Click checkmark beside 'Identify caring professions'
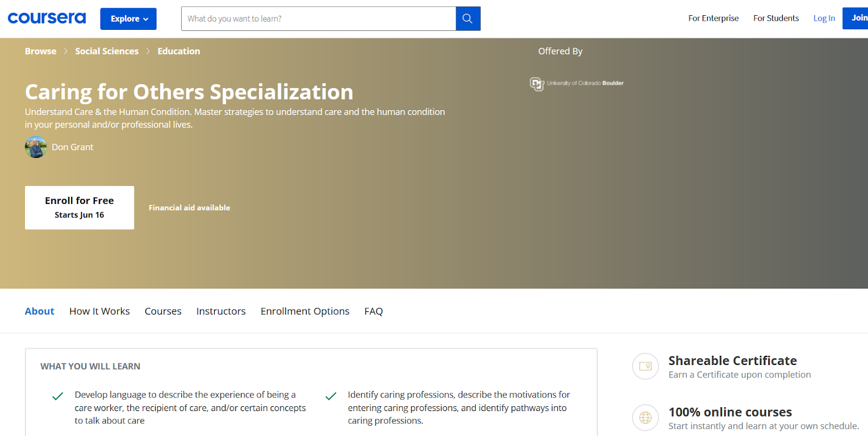Image resolution: width=868 pixels, height=436 pixels. coord(331,396)
